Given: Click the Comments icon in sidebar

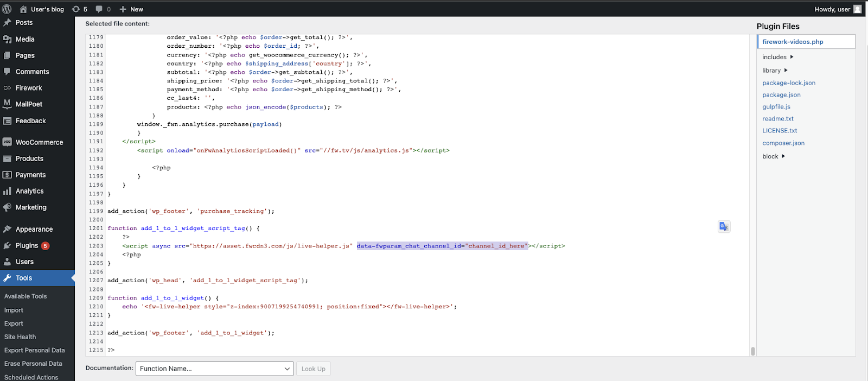Looking at the screenshot, I should click(x=7, y=72).
